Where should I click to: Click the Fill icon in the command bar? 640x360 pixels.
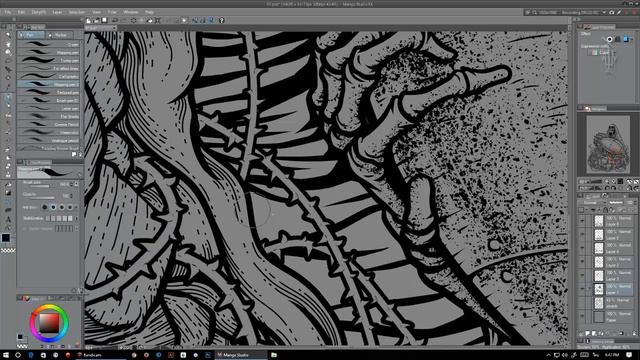click(150, 20)
